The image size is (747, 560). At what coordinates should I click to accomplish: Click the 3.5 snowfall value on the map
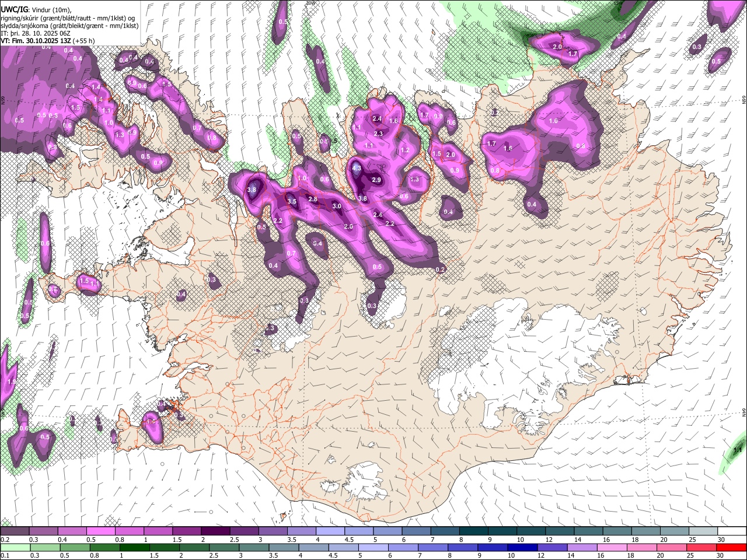tap(292, 201)
